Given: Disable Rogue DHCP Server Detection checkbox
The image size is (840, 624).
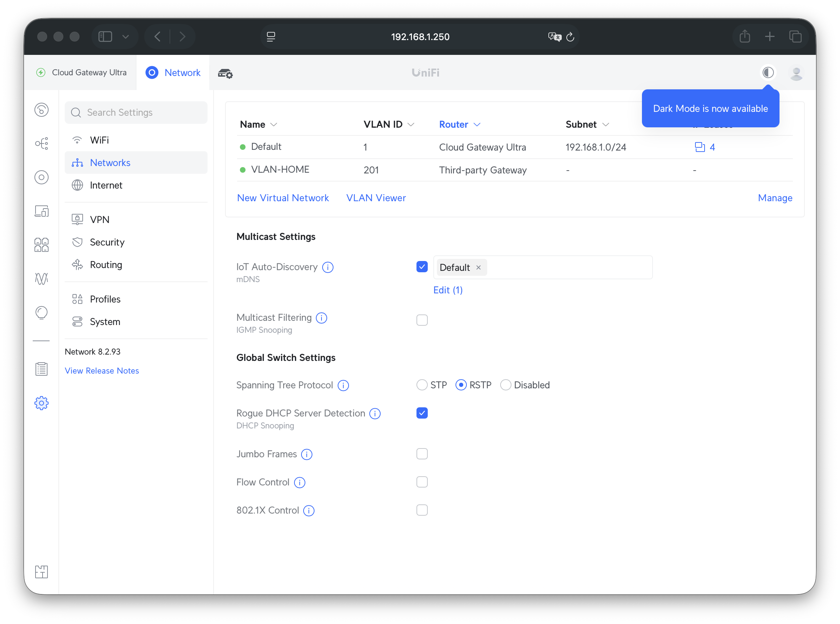Looking at the screenshot, I should [x=422, y=413].
